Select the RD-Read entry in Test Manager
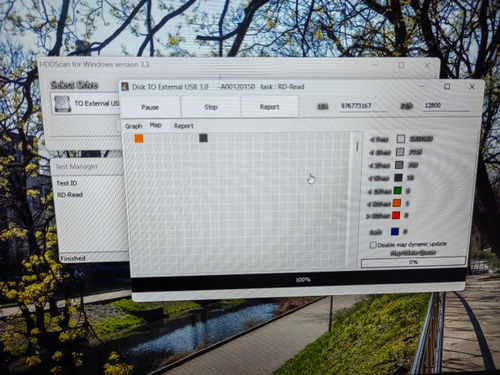 [70, 195]
